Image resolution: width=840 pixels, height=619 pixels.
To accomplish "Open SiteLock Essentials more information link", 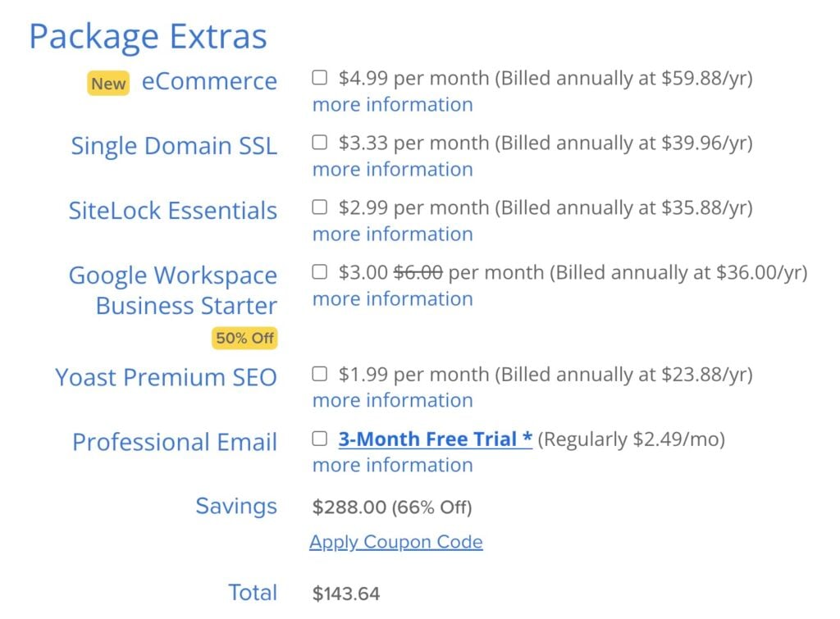I will click(391, 234).
